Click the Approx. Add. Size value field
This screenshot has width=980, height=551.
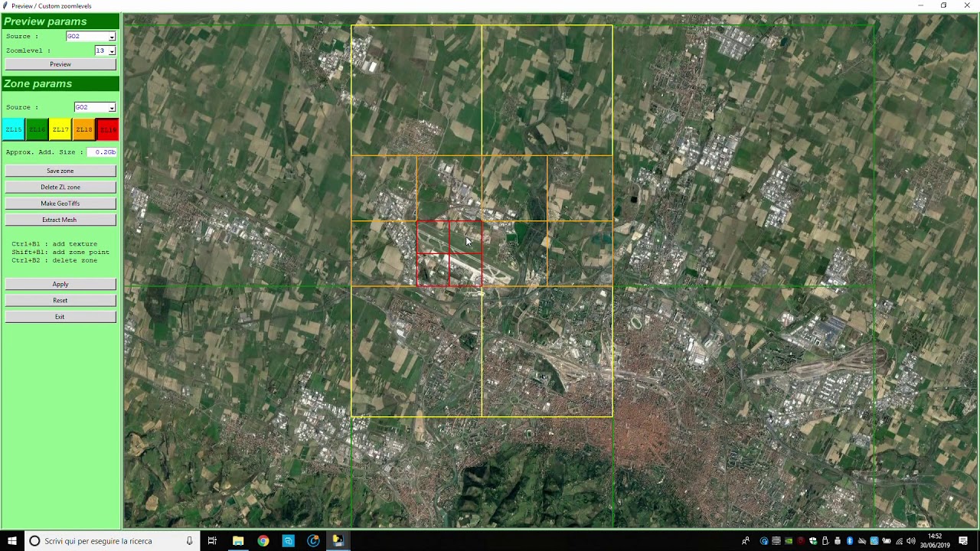click(101, 152)
